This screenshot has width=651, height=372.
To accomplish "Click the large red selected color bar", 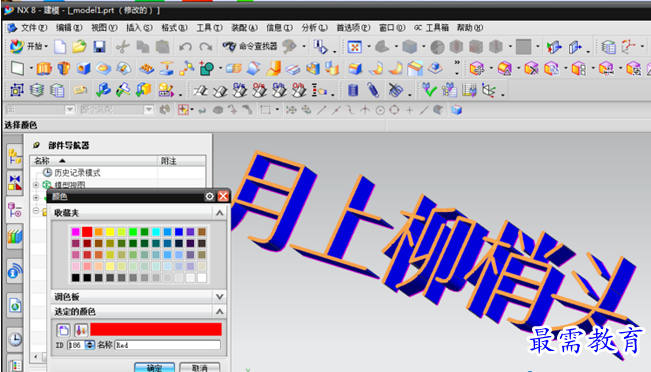I will (156, 330).
